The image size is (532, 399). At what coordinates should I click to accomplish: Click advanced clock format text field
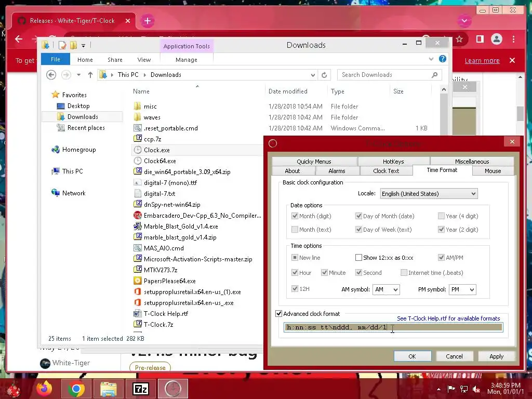[x=393, y=327]
